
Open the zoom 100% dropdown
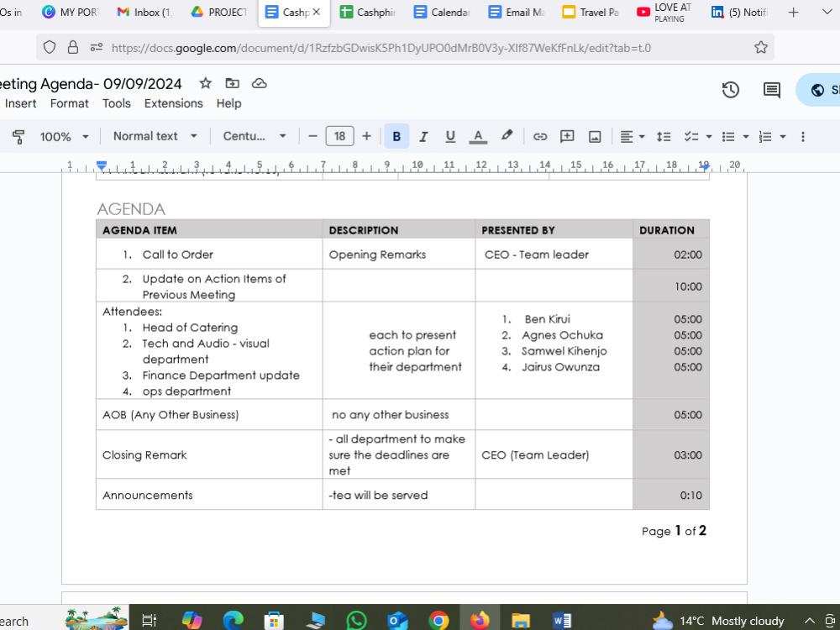[65, 137]
